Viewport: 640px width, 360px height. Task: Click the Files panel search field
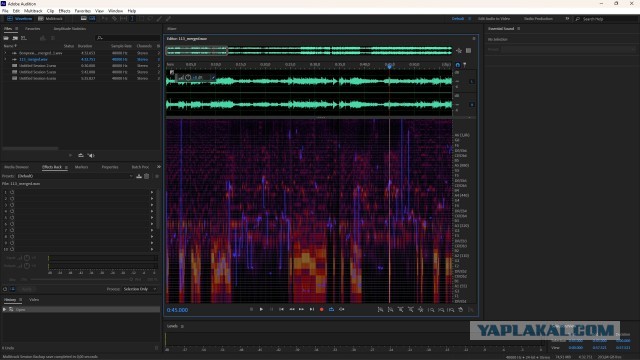(128, 38)
